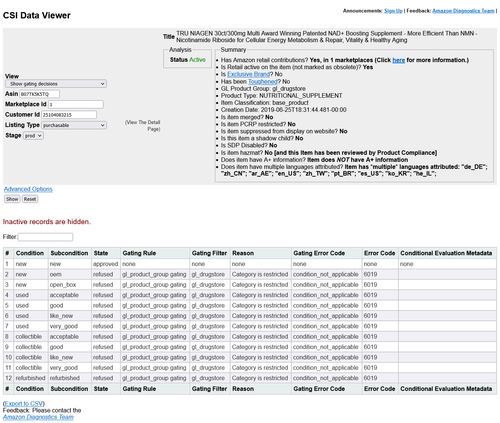Viewport: 500px width, 423px height.
Task: Click the 'approved' state cell in row 1
Action: coord(105,264)
